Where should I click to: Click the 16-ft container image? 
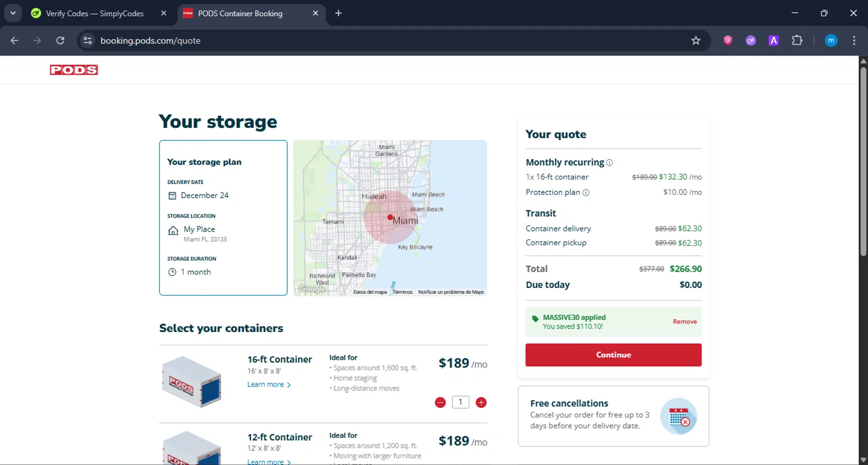192,381
